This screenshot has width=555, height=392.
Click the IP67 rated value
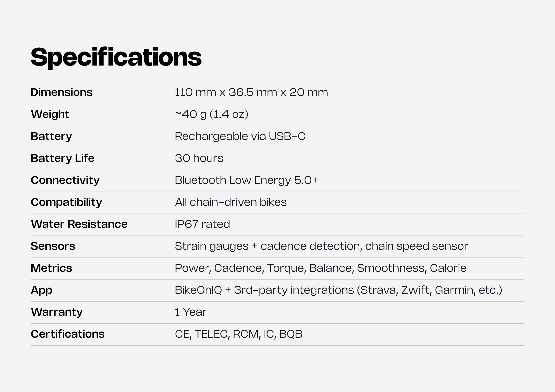coord(202,224)
